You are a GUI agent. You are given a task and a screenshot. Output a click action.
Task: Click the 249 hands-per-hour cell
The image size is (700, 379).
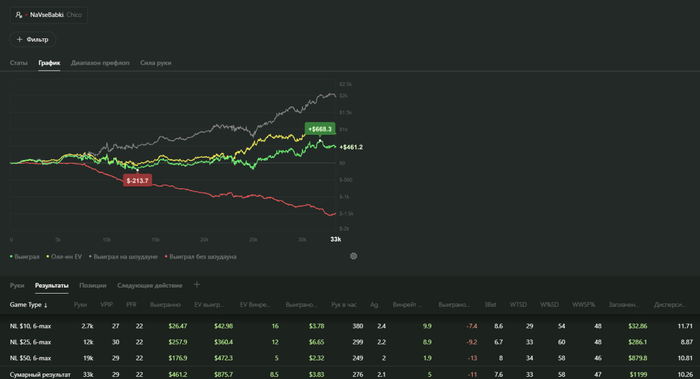358,358
